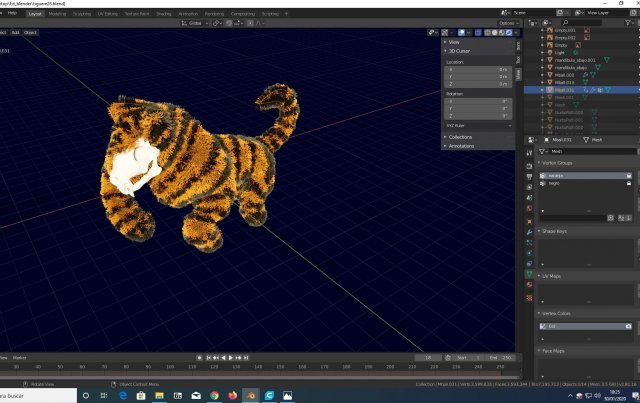Open the Shading workspace tab
The width and height of the screenshot is (640, 403).
(x=164, y=13)
